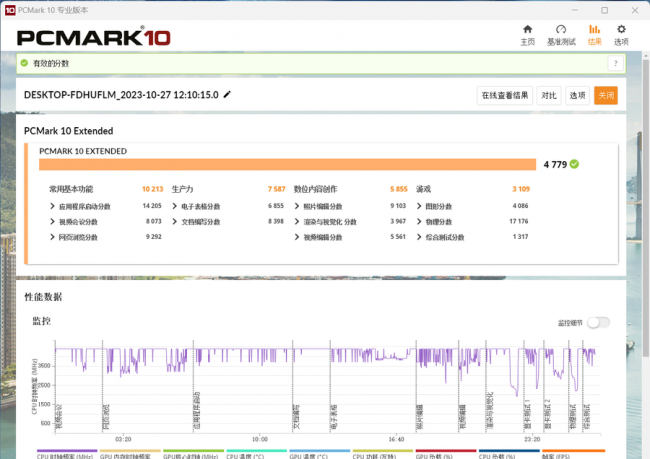Expand the 综合测试分数 row
Screen dimensions: 650x459
point(419,237)
